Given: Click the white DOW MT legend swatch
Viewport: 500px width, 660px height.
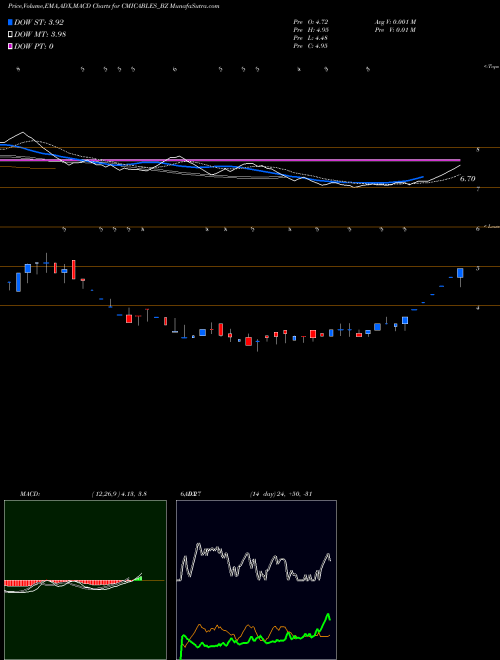Looking at the screenshot, I should 10,35.
